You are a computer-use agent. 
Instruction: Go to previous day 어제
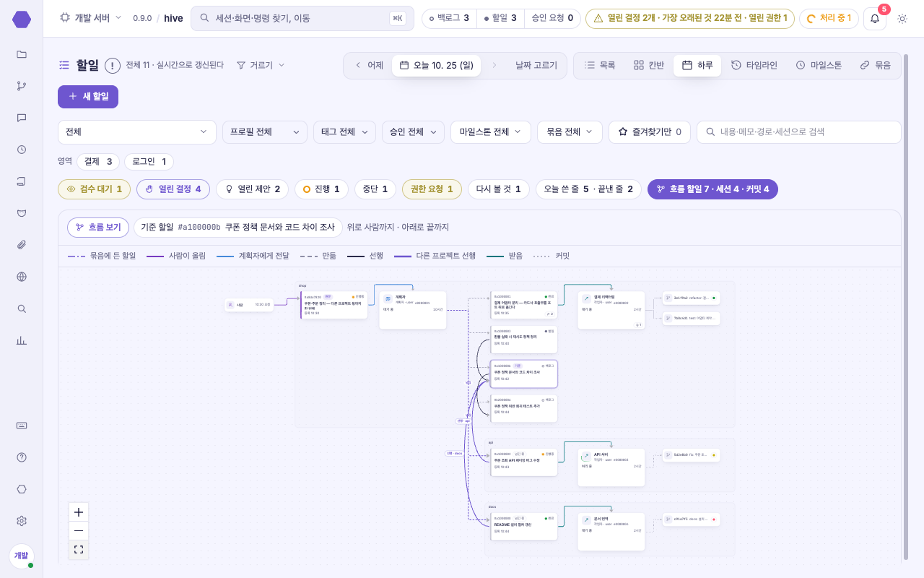[369, 66]
